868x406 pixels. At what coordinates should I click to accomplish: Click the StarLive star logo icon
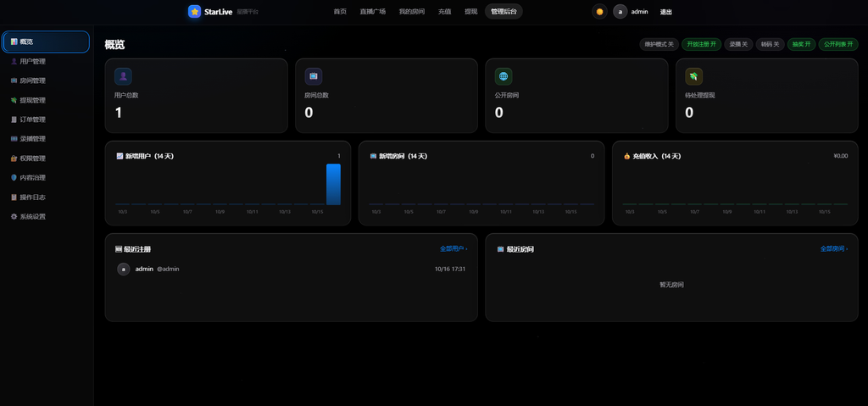pos(194,11)
